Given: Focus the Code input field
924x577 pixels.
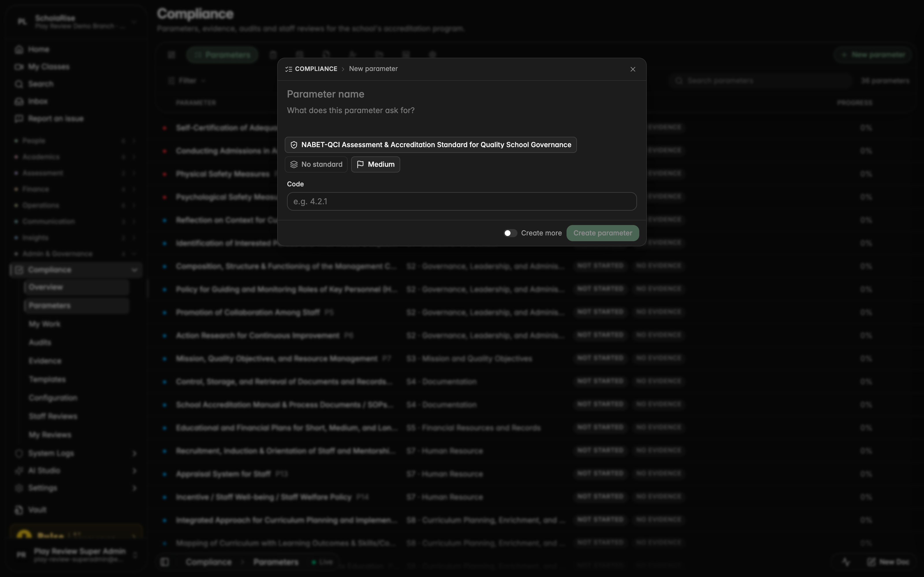Looking at the screenshot, I should pyautogui.click(x=462, y=201).
